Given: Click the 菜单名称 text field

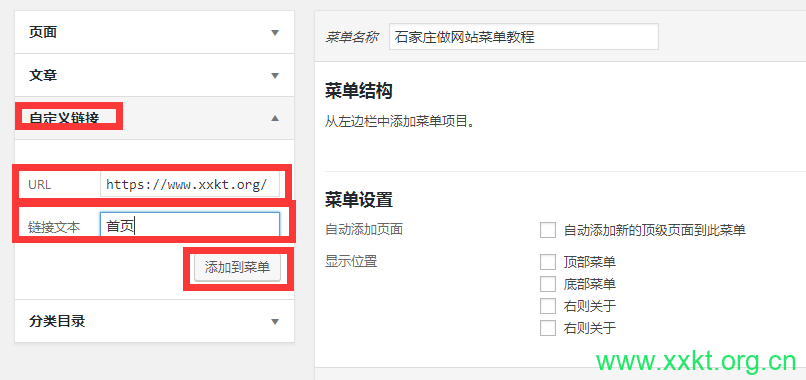Looking at the screenshot, I should (524, 37).
